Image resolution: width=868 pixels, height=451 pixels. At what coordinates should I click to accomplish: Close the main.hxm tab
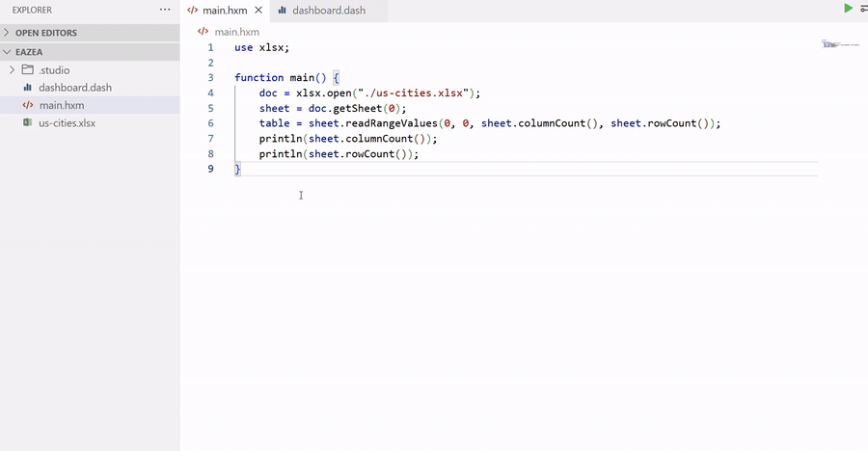[x=256, y=11]
